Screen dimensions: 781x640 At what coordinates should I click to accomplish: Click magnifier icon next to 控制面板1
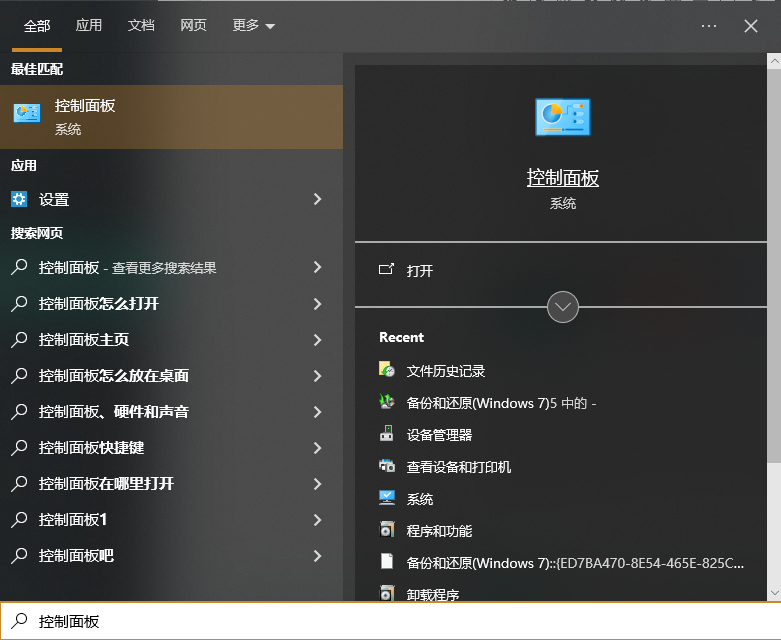[x=19, y=519]
